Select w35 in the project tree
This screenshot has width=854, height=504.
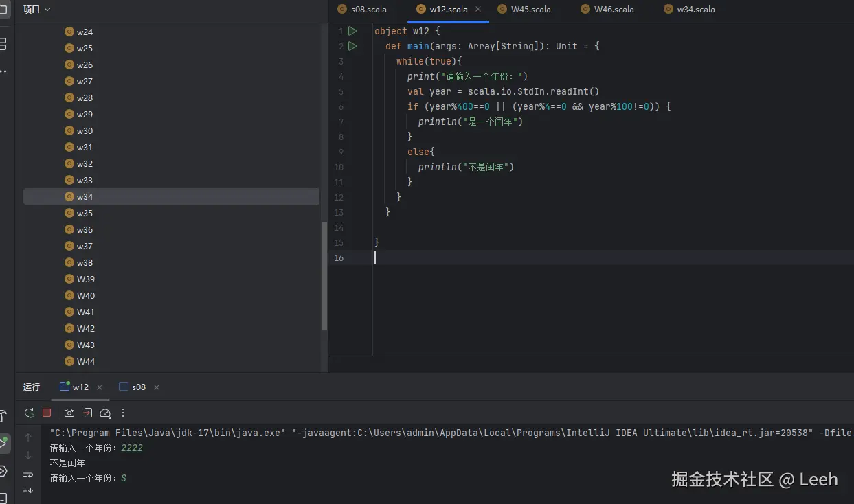coord(171,214)
